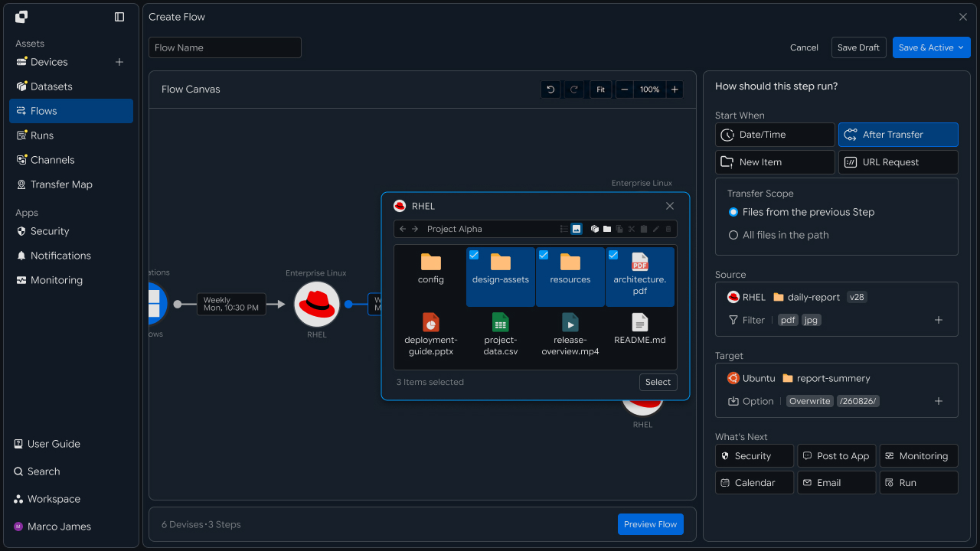The height and width of the screenshot is (551, 980).
Task: Set start trigger to URL Request
Action: (x=898, y=162)
